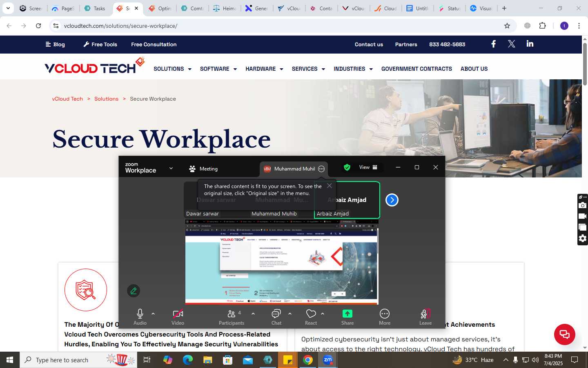Open settings gear in side widget

[x=583, y=238]
